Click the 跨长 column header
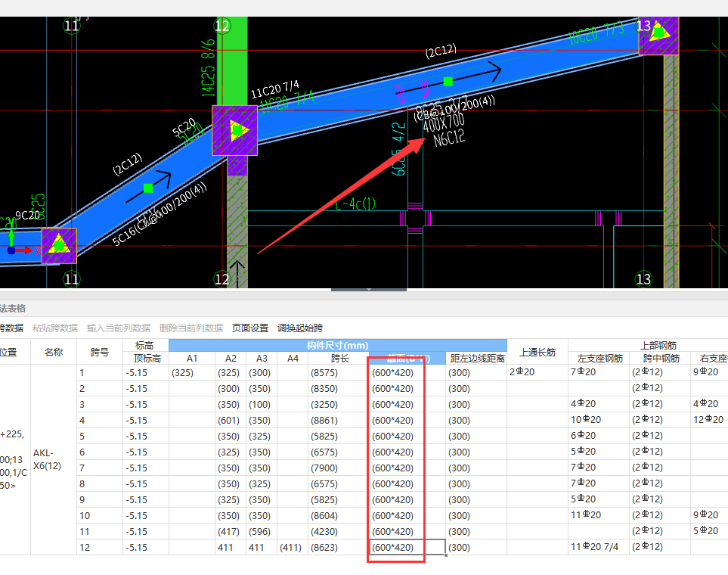 (339, 359)
